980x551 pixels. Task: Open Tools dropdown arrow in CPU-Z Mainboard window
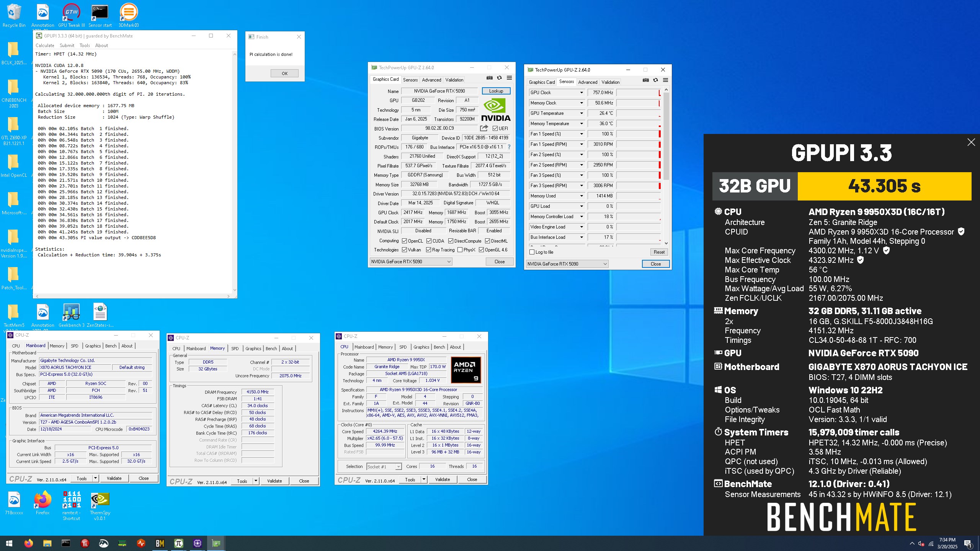tap(95, 478)
